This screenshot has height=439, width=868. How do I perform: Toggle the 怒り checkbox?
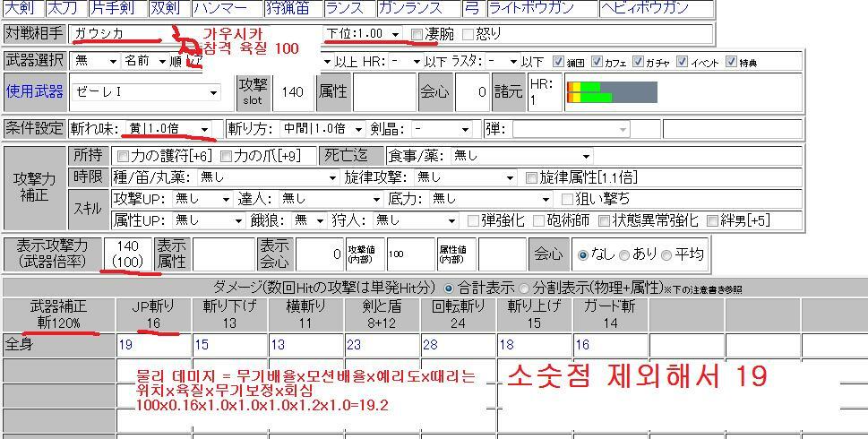point(468,34)
